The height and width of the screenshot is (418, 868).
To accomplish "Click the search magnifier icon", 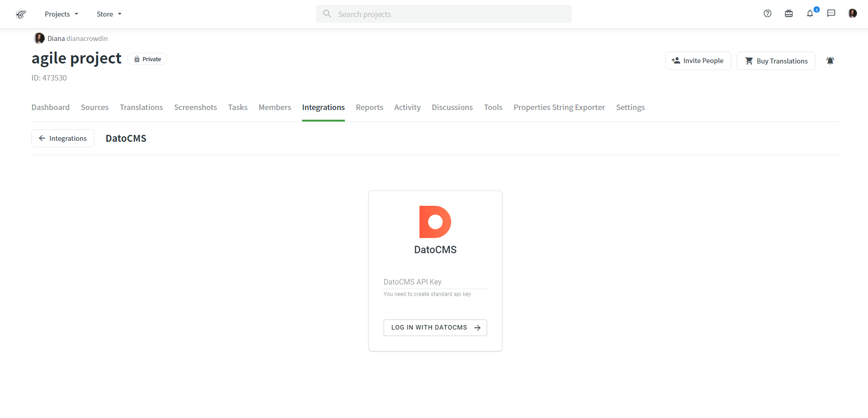I will [327, 14].
